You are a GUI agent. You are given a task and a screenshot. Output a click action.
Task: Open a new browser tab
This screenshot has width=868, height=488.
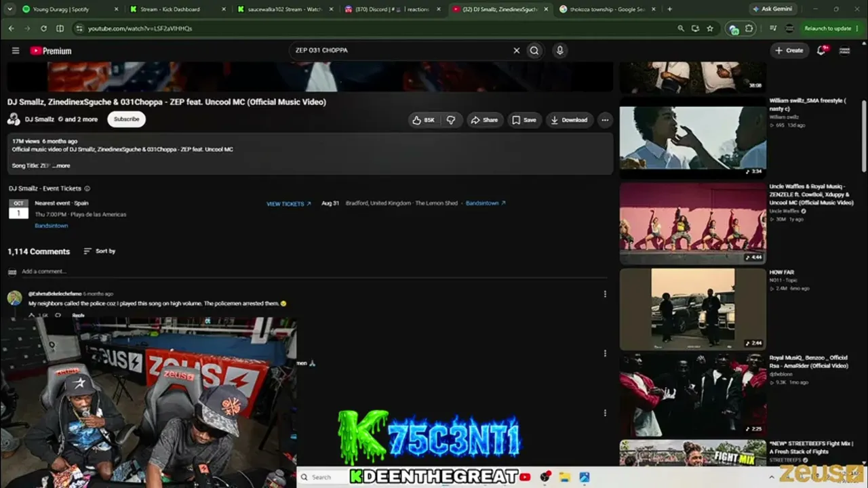669,9
